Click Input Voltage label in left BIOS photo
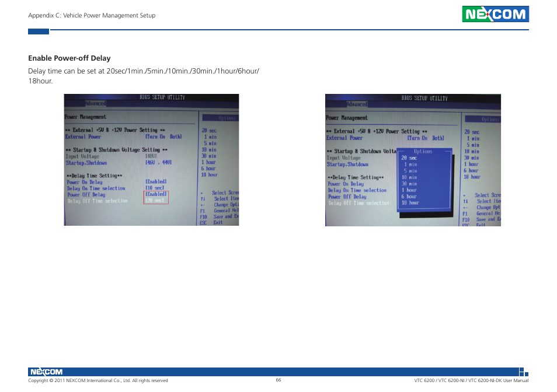The width and height of the screenshot is (557, 392). point(82,156)
